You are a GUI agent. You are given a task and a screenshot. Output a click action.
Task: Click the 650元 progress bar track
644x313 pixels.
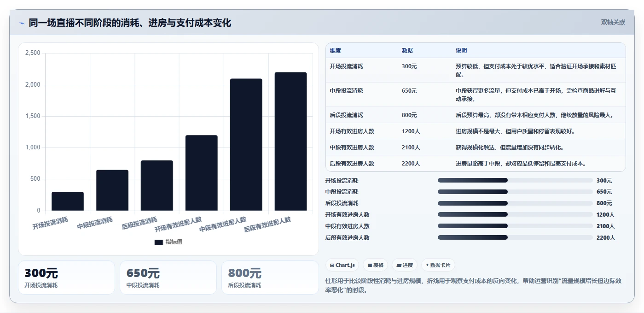(515, 192)
